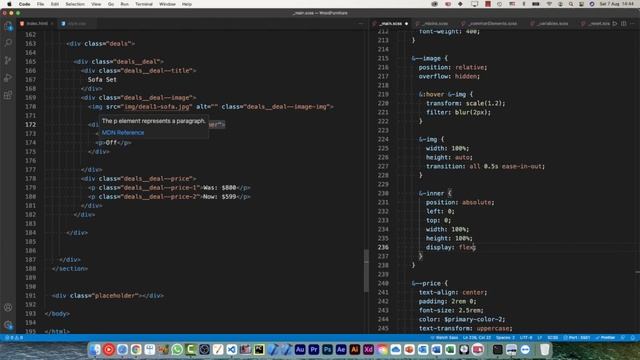Image resolution: width=640 pixels, height=360 pixels.
Task: Click the 'transition: all 0.5s ease-in-out' line
Action: (485, 166)
